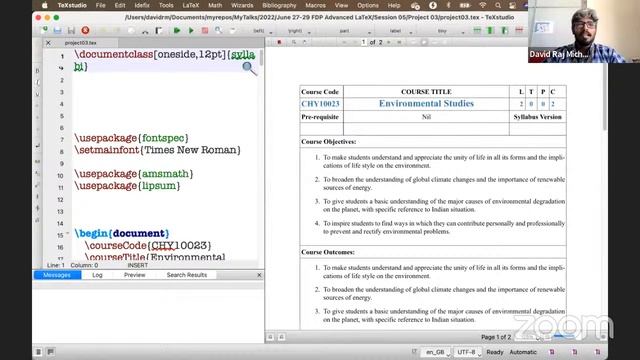
Task: Click the \usepackage{fontspec} line
Action: tap(131, 138)
